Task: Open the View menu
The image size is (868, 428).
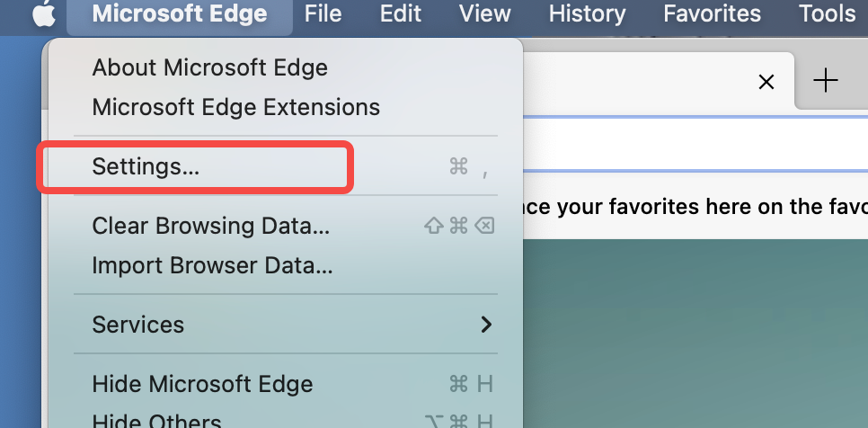Action: coord(485,14)
